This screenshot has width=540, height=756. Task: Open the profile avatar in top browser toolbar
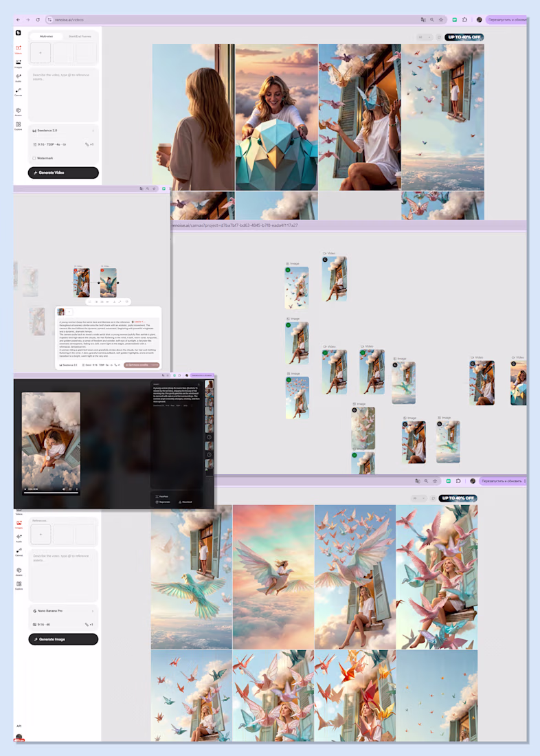(x=480, y=20)
